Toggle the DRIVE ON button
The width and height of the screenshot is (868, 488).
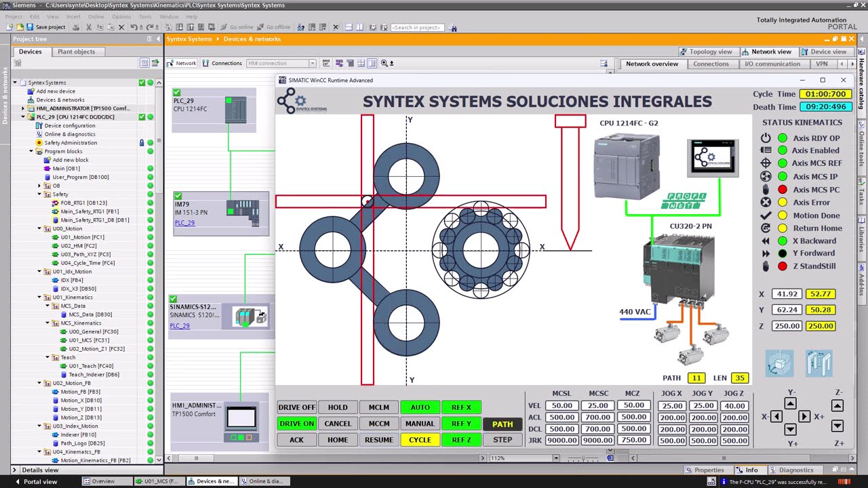point(296,424)
